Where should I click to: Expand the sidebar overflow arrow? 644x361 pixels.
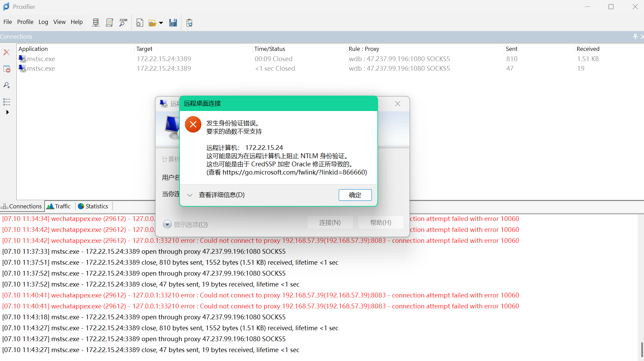tap(7, 112)
